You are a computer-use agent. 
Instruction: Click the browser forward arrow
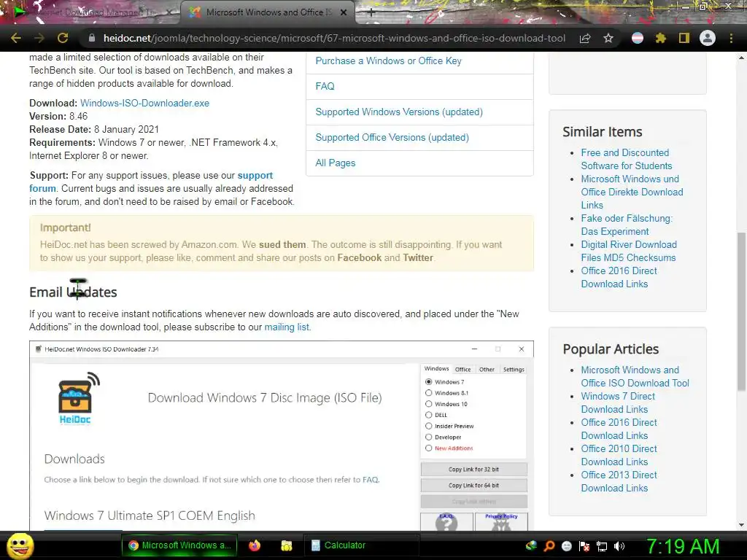point(39,38)
